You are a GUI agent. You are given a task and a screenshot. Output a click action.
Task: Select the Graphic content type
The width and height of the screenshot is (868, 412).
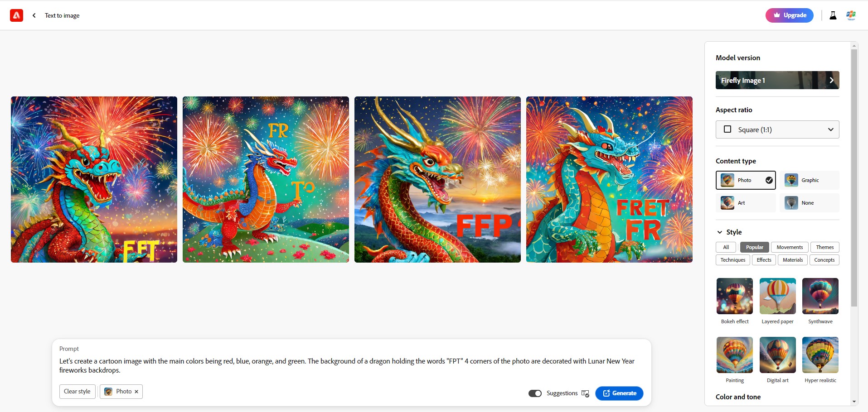click(810, 180)
